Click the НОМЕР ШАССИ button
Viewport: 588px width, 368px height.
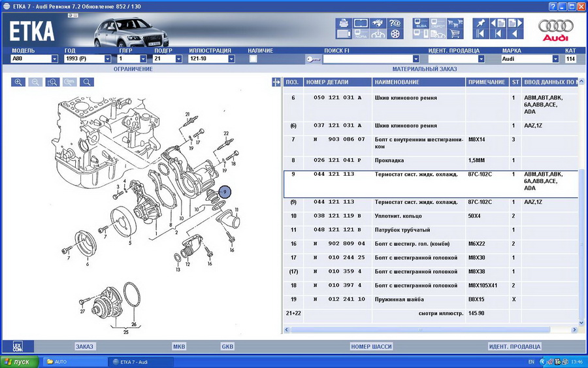[370, 346]
